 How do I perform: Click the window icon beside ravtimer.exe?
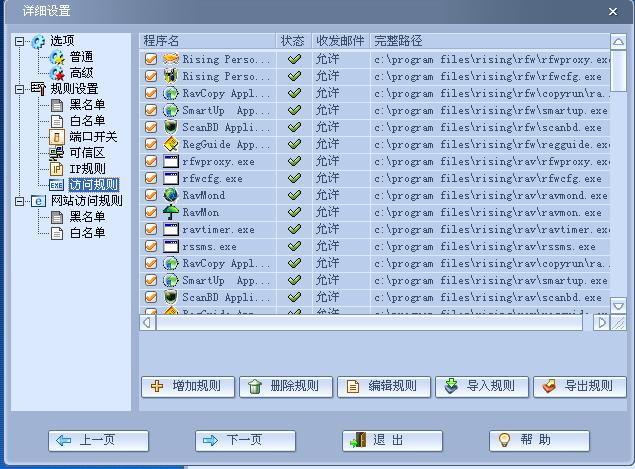[171, 229]
